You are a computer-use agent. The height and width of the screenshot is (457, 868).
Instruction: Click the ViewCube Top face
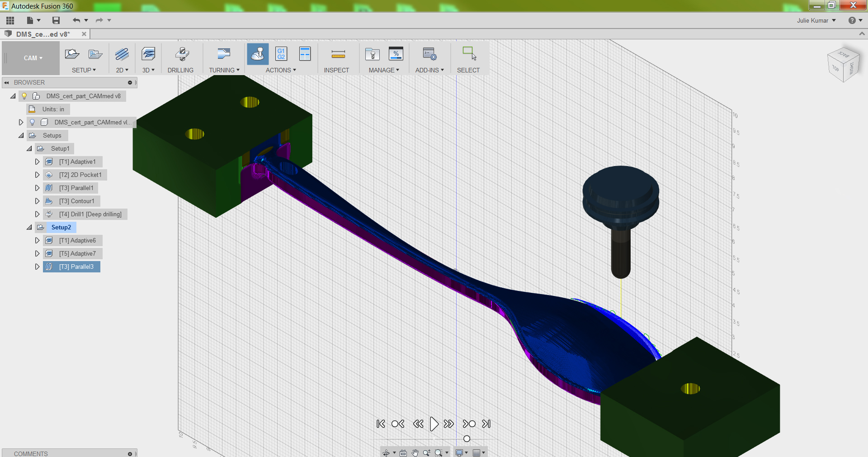point(835,69)
